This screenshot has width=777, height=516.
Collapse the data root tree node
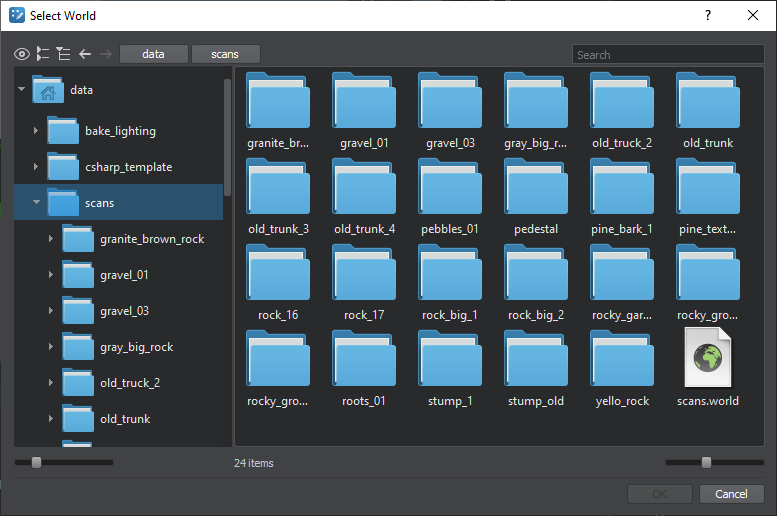click(x=22, y=90)
